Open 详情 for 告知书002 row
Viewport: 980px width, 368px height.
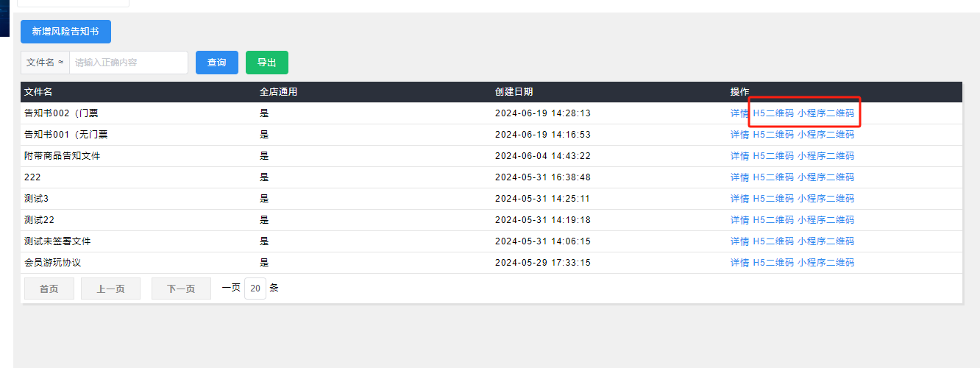(739, 113)
